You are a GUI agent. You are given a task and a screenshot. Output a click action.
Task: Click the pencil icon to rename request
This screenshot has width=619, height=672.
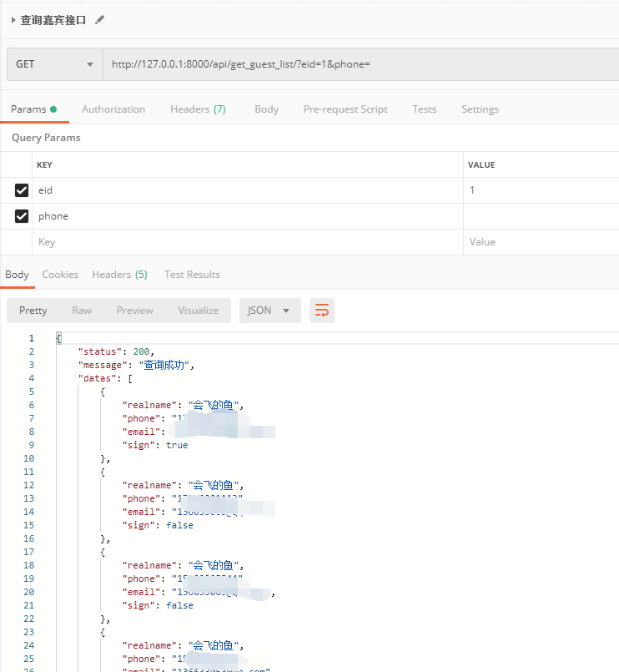101,19
